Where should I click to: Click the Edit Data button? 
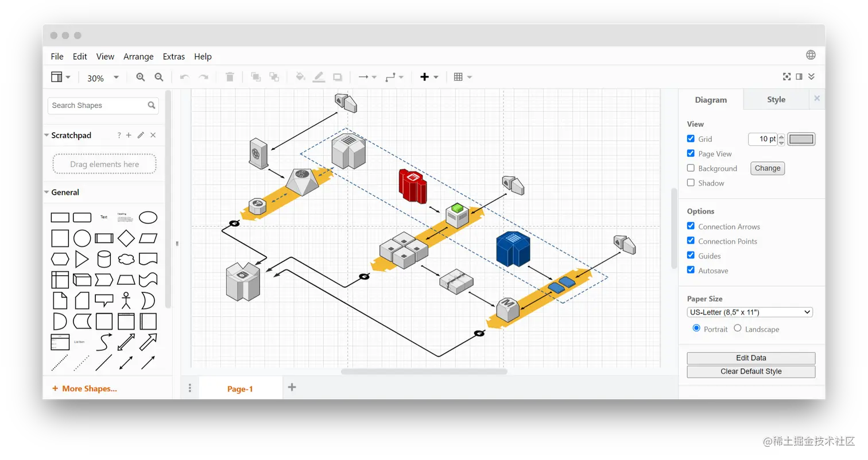[x=751, y=358]
